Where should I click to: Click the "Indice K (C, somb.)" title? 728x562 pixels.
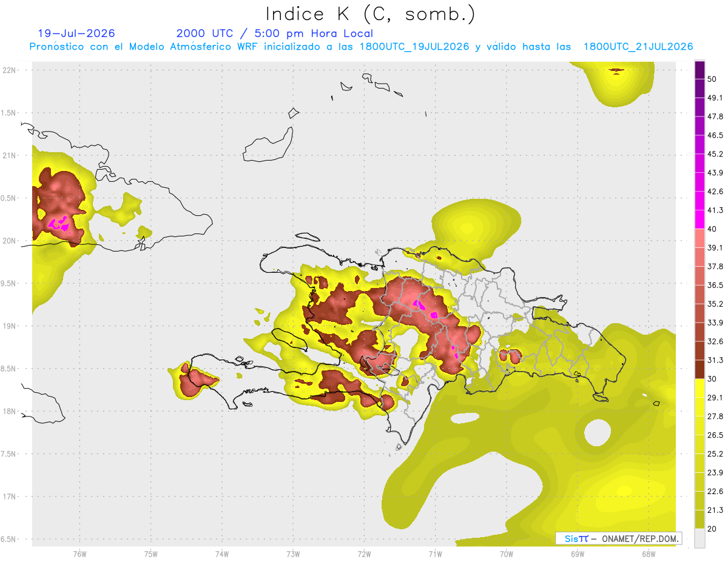(371, 14)
